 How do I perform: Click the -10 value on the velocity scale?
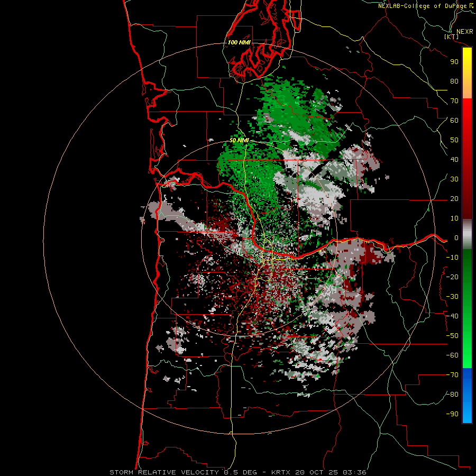[x=452, y=258]
